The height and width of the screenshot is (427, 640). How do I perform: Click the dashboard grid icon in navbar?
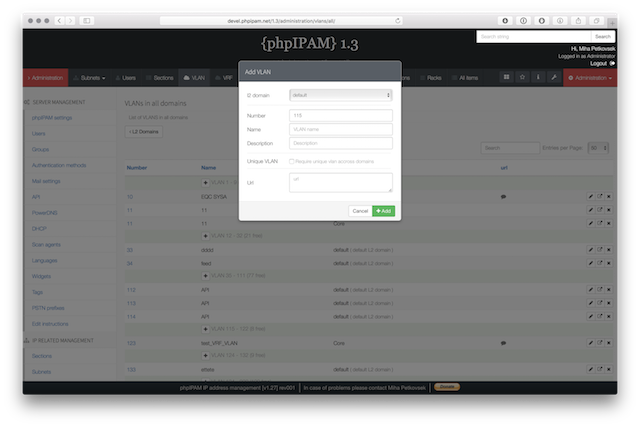pos(506,77)
